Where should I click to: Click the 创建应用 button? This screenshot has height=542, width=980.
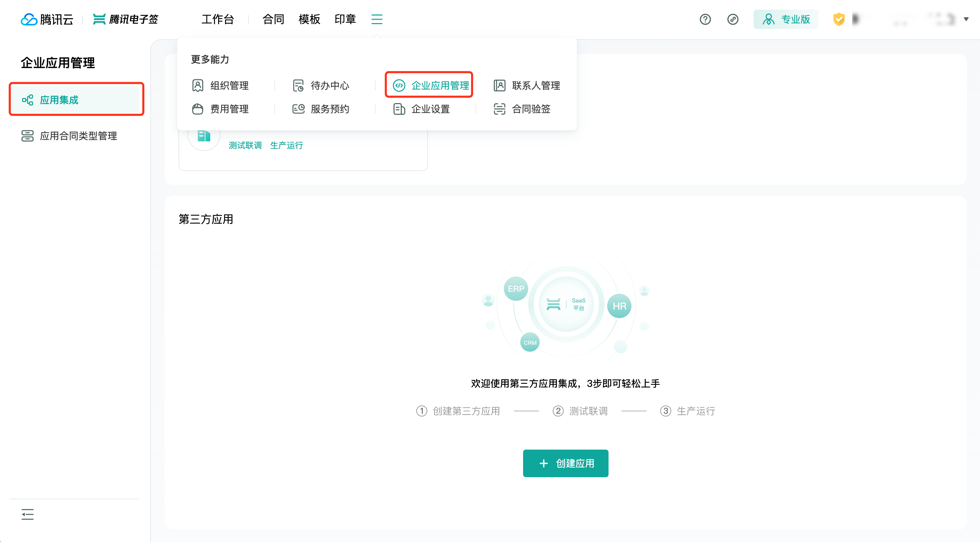(565, 463)
